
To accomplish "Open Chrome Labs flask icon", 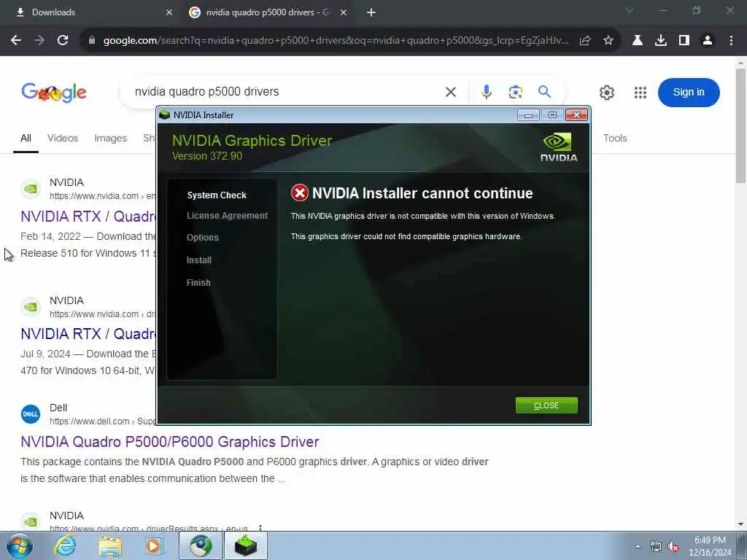I will click(638, 41).
